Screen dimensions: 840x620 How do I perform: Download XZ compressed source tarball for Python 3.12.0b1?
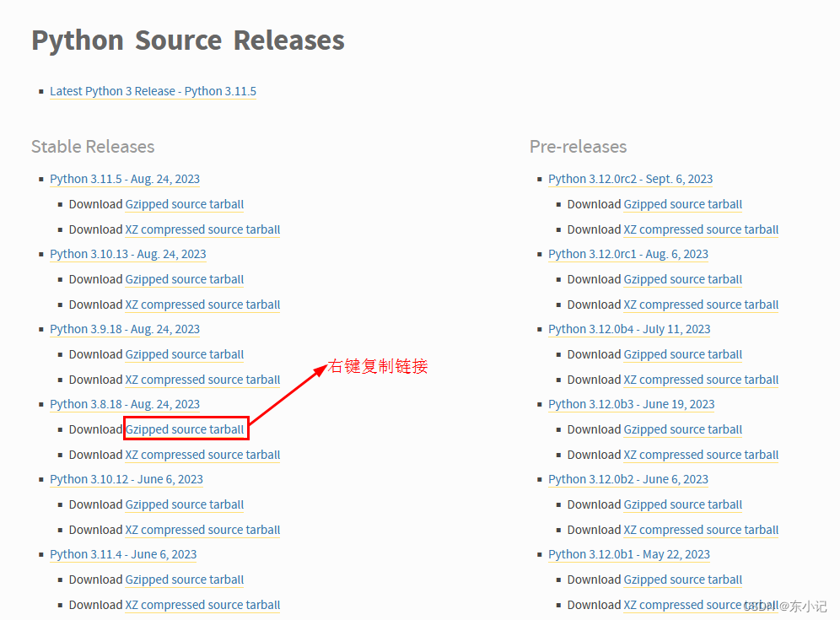click(701, 605)
